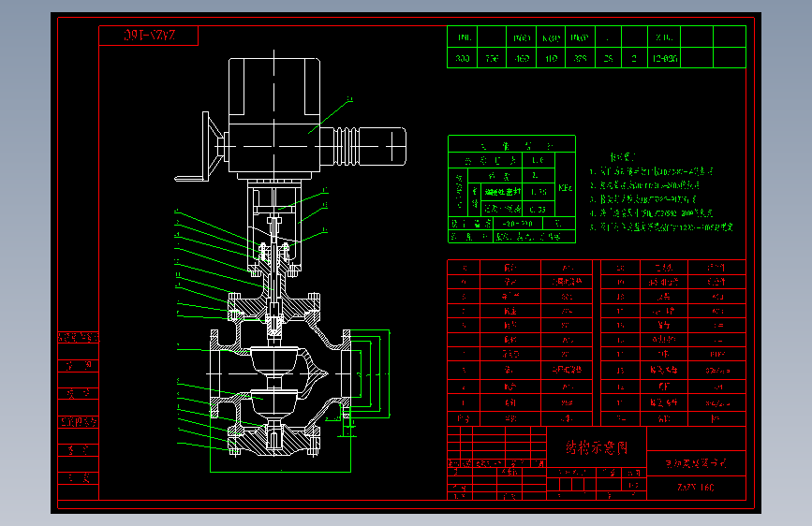Viewport: 812px width, 526px height.
Task: Click the "-20~200" temperature range cell
Action: pos(517,224)
